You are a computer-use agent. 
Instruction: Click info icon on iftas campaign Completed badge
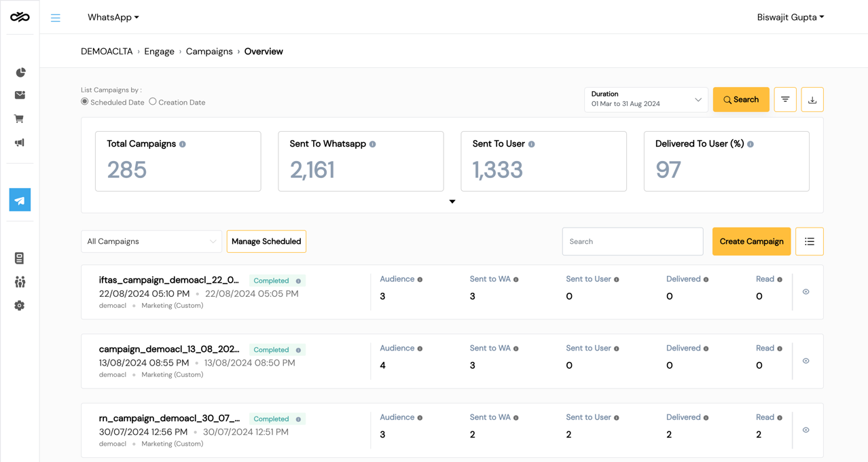(298, 281)
